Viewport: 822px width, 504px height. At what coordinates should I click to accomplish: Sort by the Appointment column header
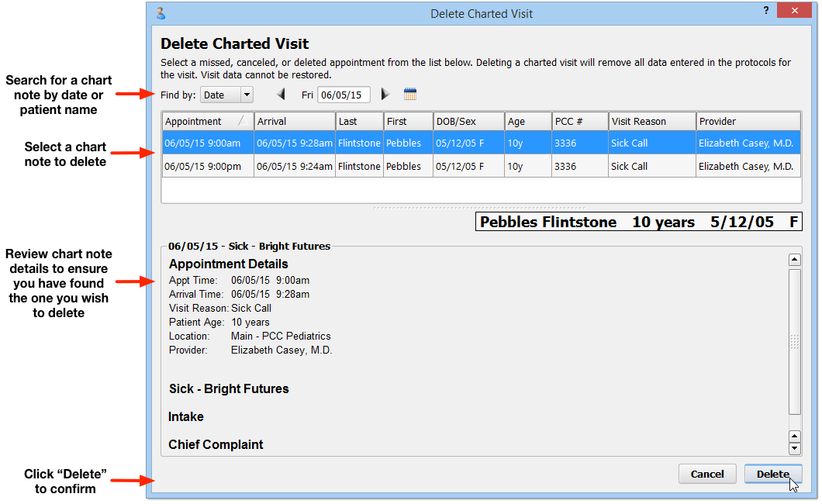point(208,122)
